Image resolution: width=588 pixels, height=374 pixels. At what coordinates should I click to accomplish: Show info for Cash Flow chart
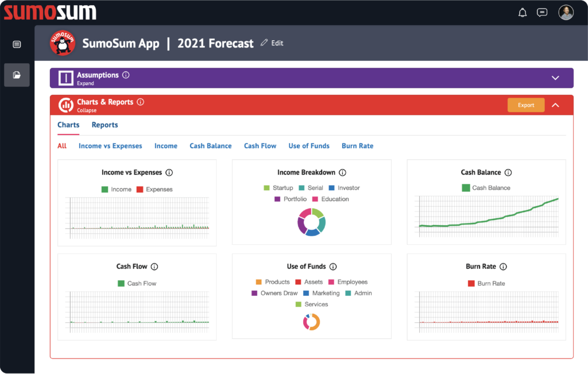154,267
